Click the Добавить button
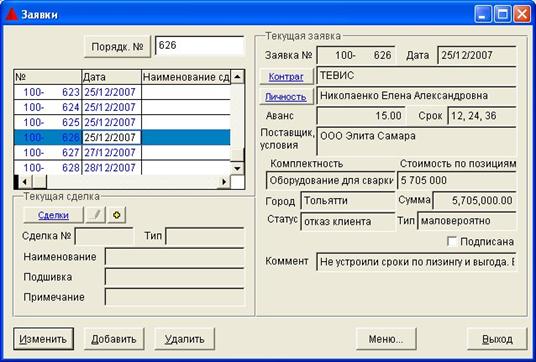Screen dimensions: 536x362 pos(114,339)
